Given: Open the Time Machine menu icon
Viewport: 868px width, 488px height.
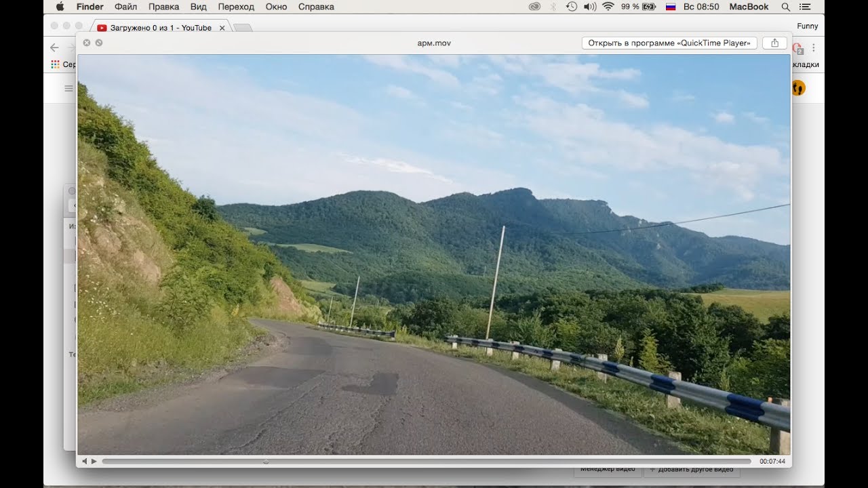Looking at the screenshot, I should coord(572,7).
